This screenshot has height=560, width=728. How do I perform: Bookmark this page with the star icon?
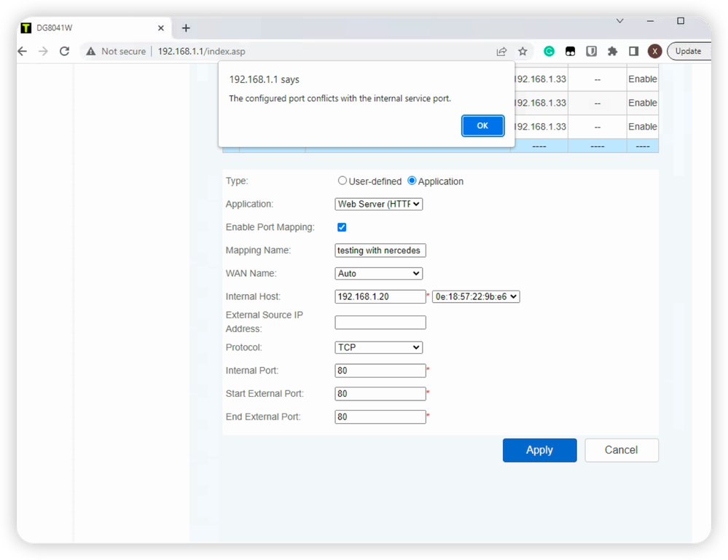pyautogui.click(x=522, y=52)
